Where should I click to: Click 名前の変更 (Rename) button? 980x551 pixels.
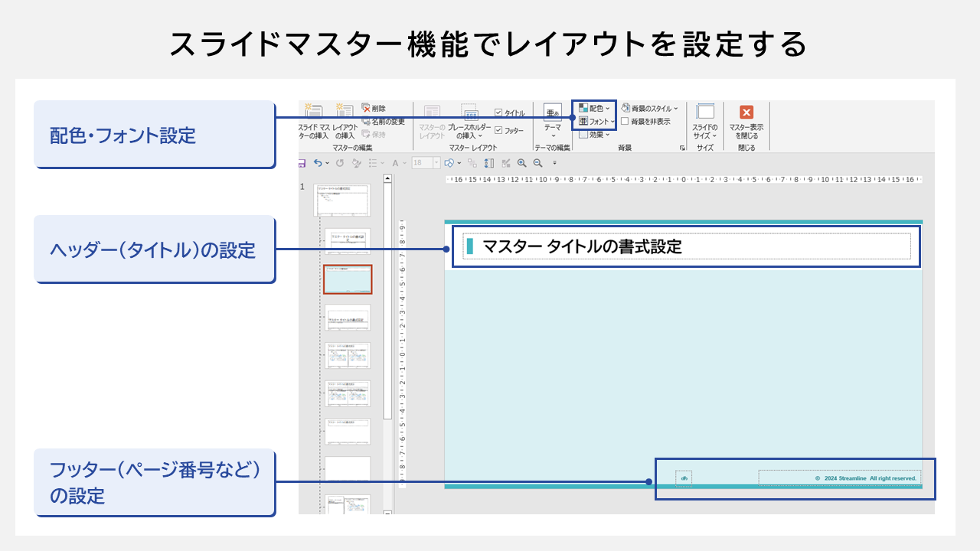(383, 121)
